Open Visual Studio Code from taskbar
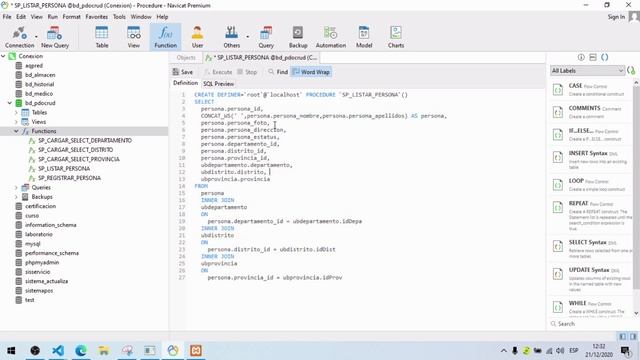 [x=58, y=350]
